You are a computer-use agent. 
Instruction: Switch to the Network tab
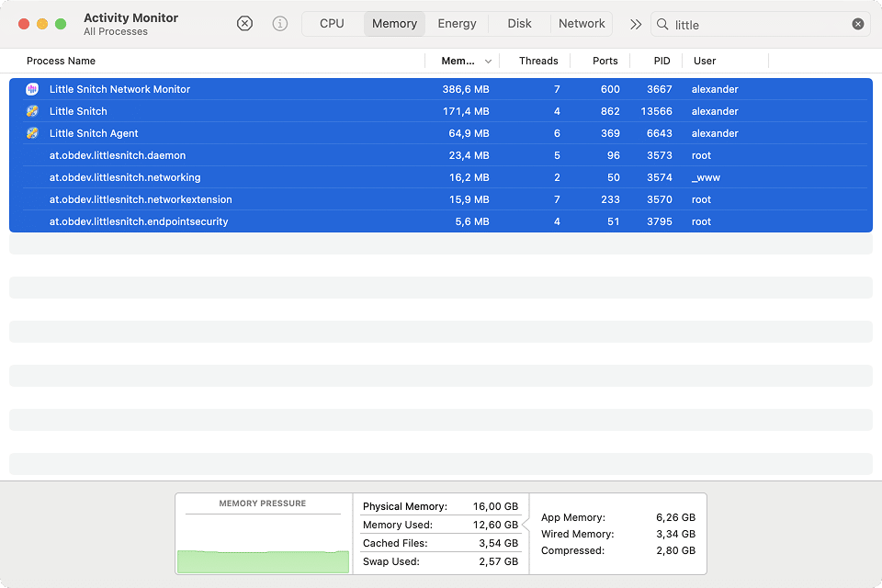tap(581, 23)
